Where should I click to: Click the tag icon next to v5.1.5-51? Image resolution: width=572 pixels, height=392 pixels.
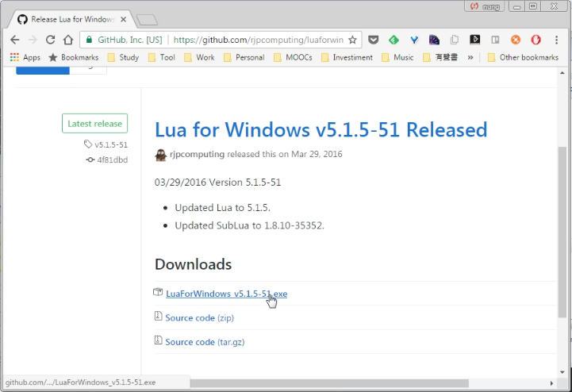tap(88, 144)
